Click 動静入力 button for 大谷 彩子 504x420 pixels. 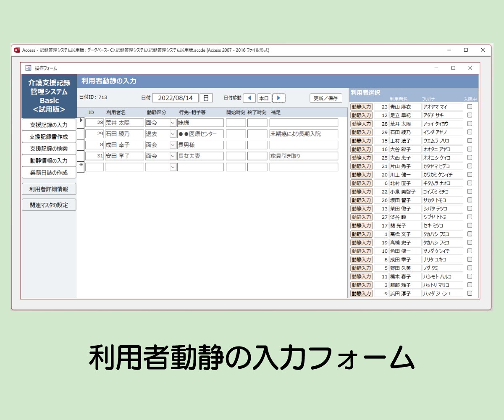coord(361,149)
